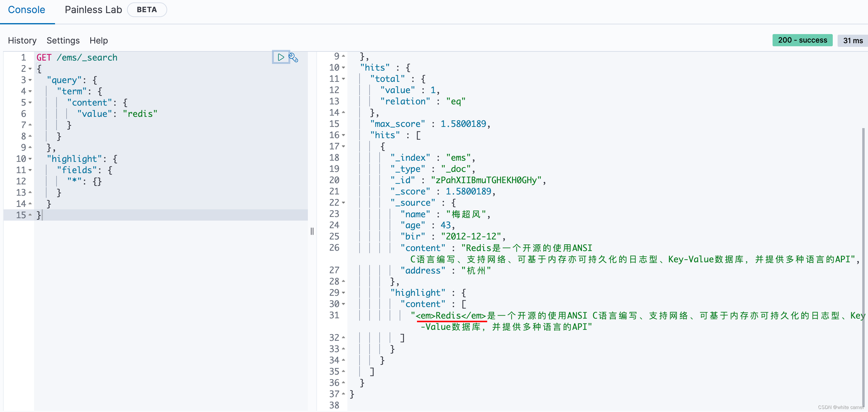Click the "name" : "梅超风" line

click(445, 214)
